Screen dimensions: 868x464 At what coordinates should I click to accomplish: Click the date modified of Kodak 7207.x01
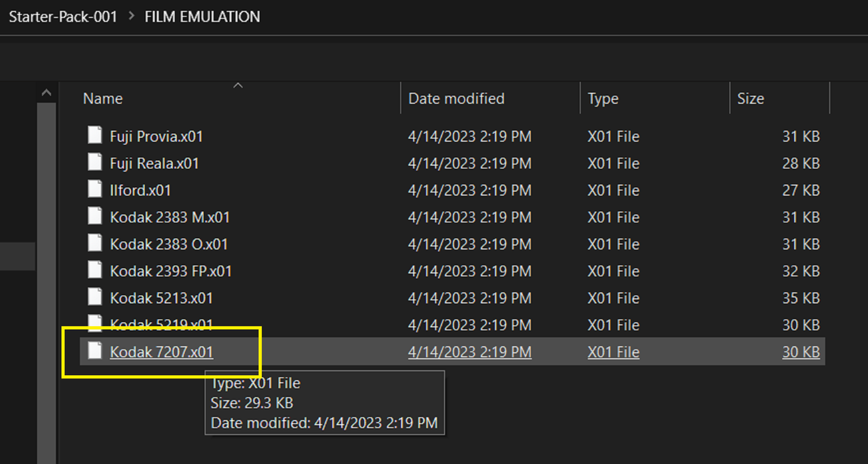pos(469,352)
